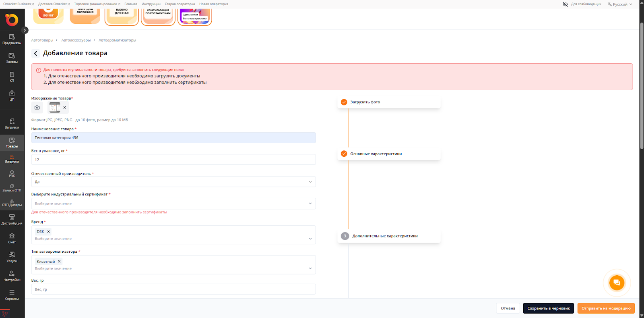
Task: Open Загрузка section in sidebar
Action: [12, 159]
